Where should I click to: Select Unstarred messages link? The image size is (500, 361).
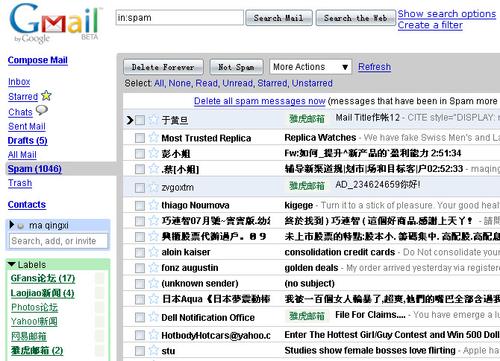312,83
